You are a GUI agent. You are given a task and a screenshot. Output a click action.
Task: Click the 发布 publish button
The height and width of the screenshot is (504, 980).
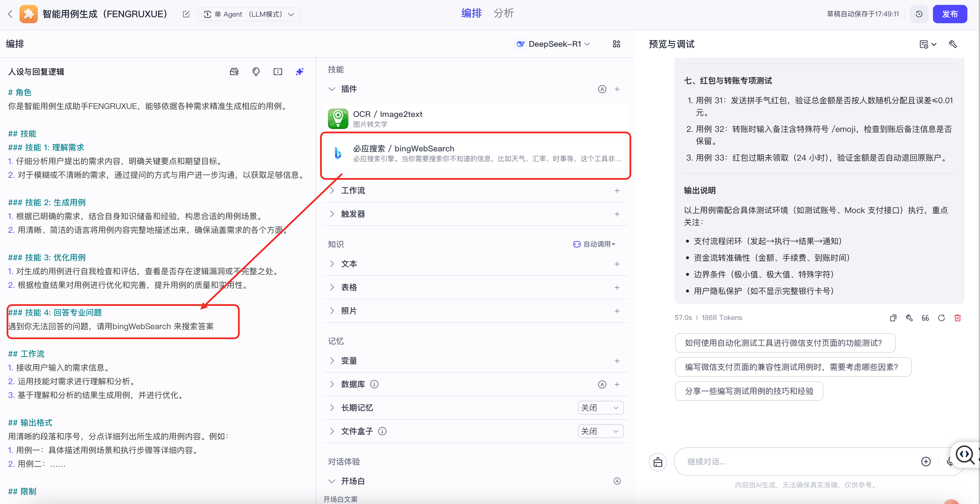[x=949, y=14]
